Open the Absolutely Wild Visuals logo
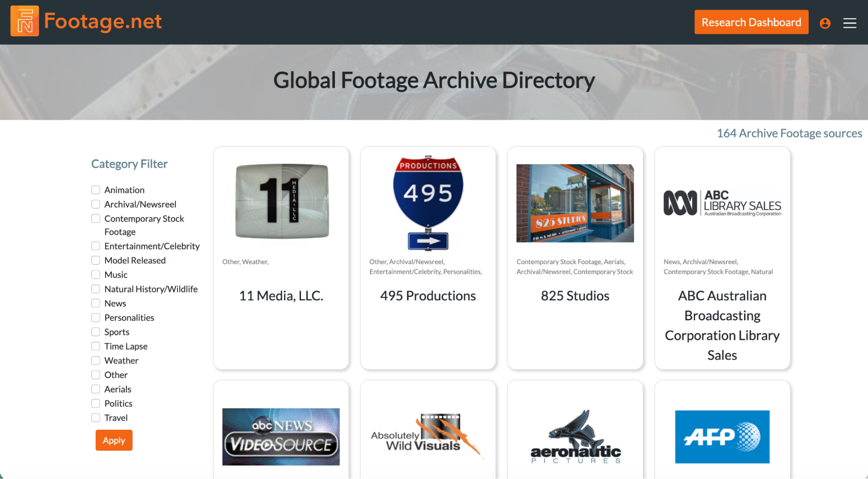Image resolution: width=868 pixels, height=479 pixels. pyautogui.click(x=428, y=436)
